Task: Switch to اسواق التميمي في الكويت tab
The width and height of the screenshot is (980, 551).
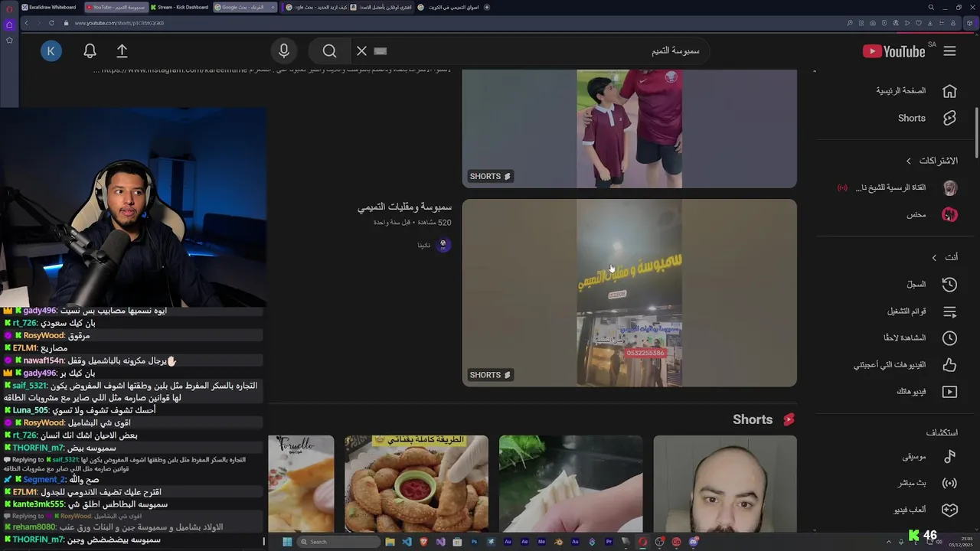Action: pos(449,7)
